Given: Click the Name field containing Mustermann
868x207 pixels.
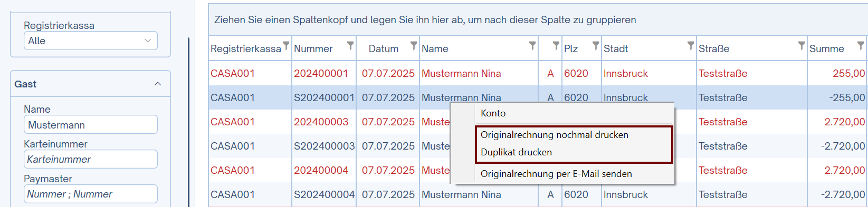Looking at the screenshot, I should pos(91,125).
